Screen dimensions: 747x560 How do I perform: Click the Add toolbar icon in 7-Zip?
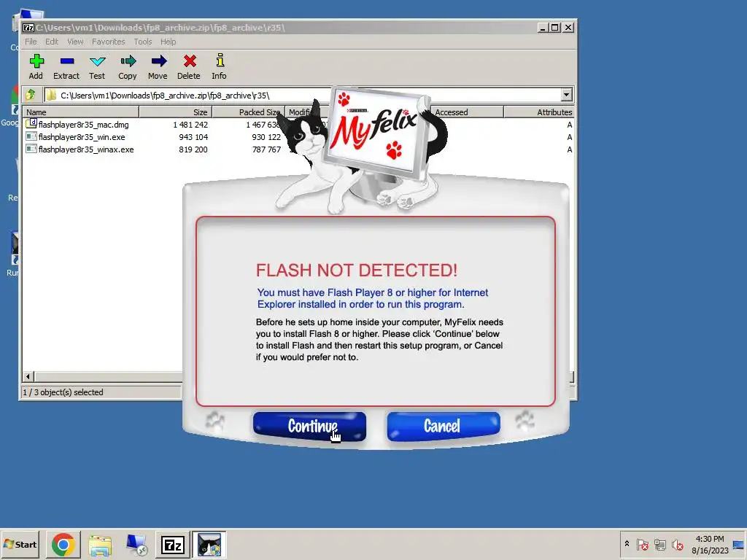pos(36,66)
